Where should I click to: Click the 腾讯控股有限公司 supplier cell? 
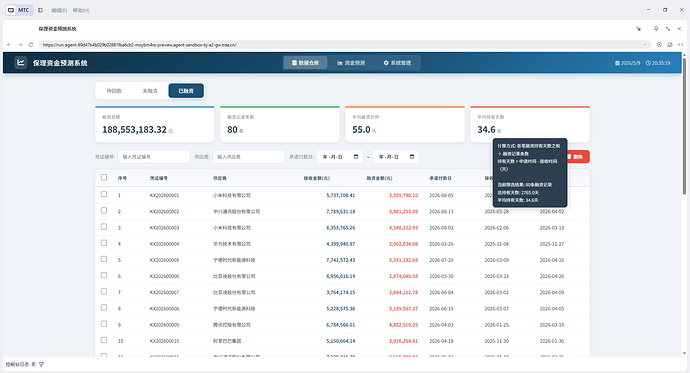click(232, 325)
